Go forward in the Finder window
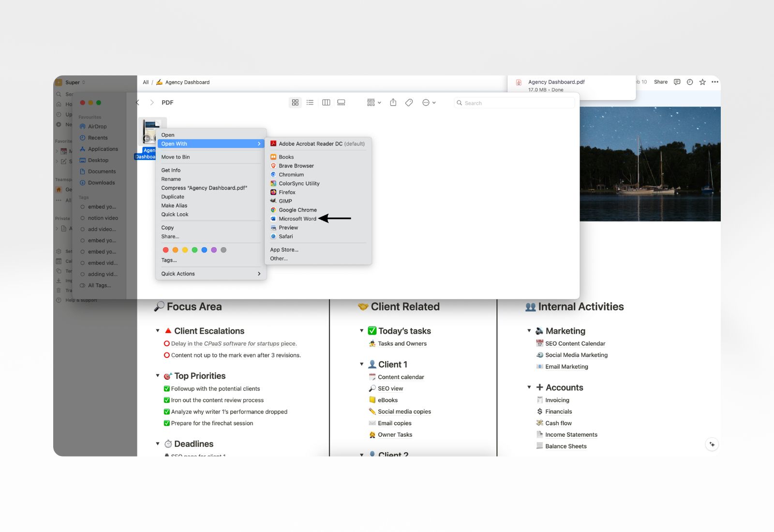This screenshot has width=774, height=532. (152, 103)
